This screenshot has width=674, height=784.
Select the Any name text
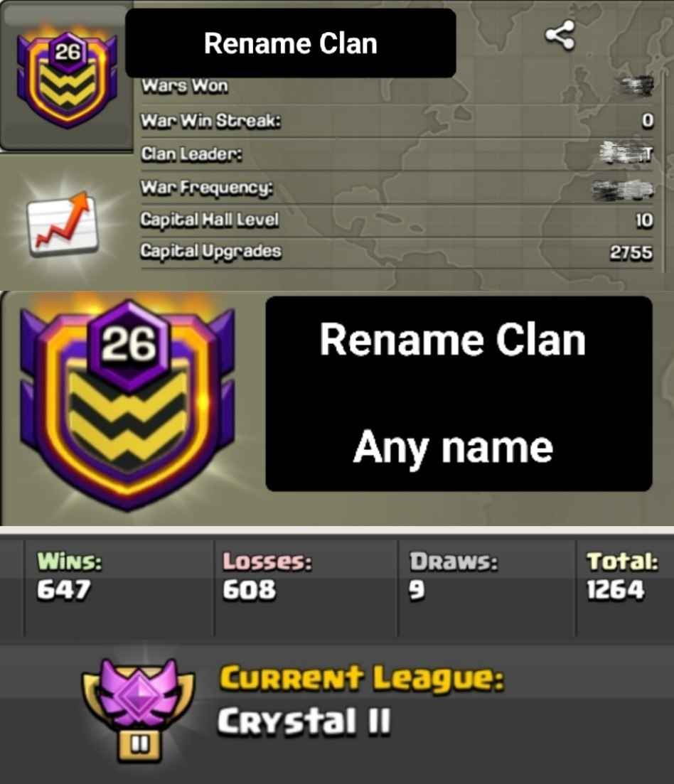click(453, 447)
